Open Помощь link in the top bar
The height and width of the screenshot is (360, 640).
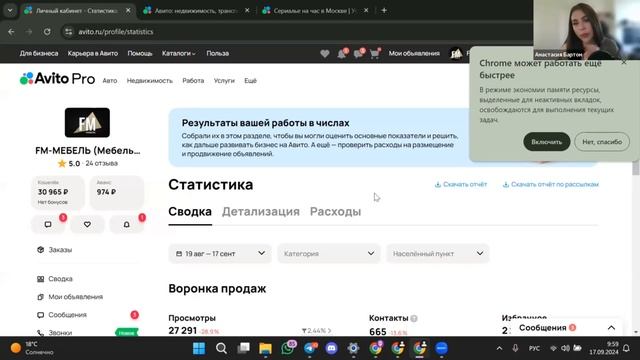140,53
